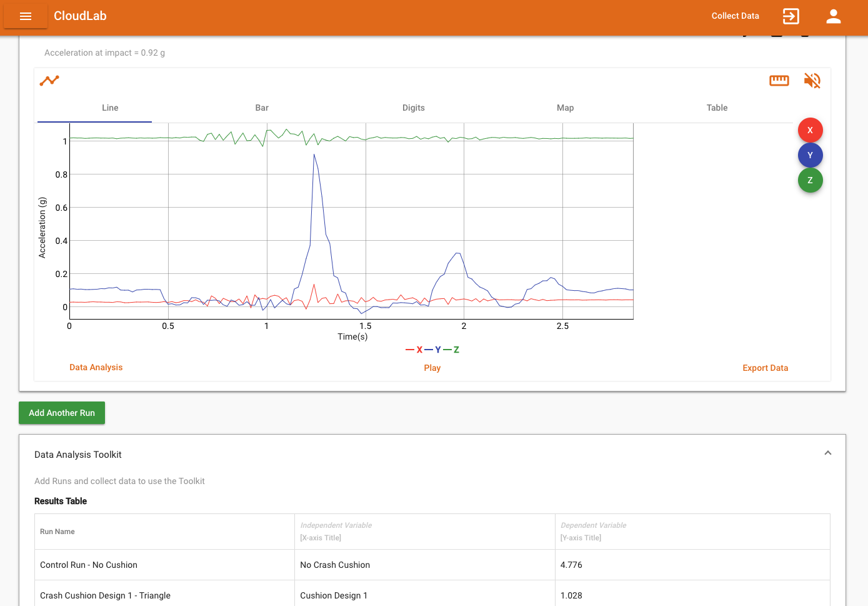
Task: Click the X-axis Title field in results table
Action: pyautogui.click(x=321, y=538)
